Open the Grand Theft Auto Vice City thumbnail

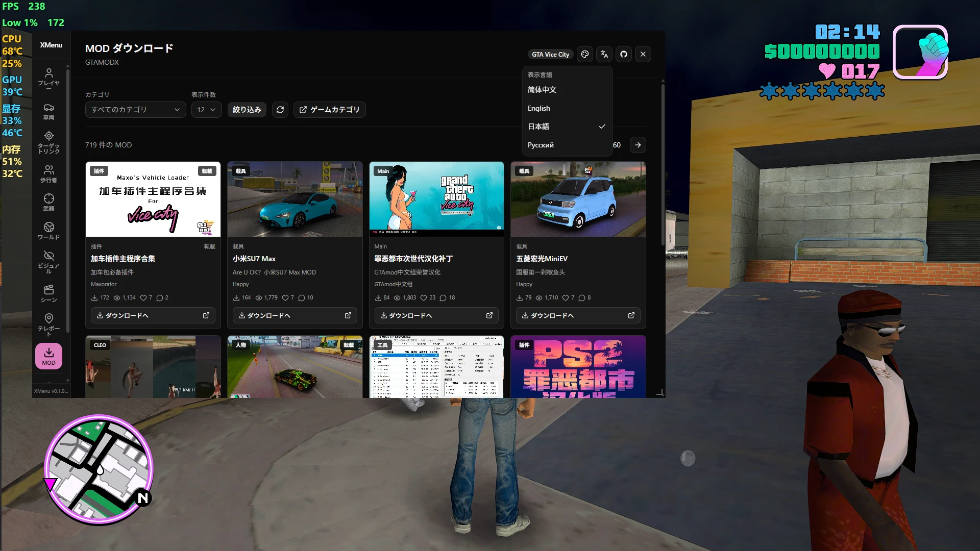(x=436, y=199)
